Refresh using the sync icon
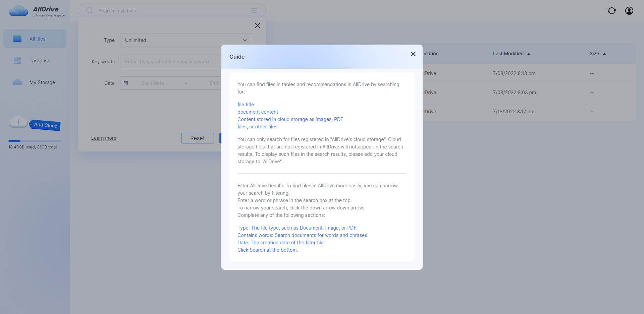The width and height of the screenshot is (644, 314). [x=611, y=11]
